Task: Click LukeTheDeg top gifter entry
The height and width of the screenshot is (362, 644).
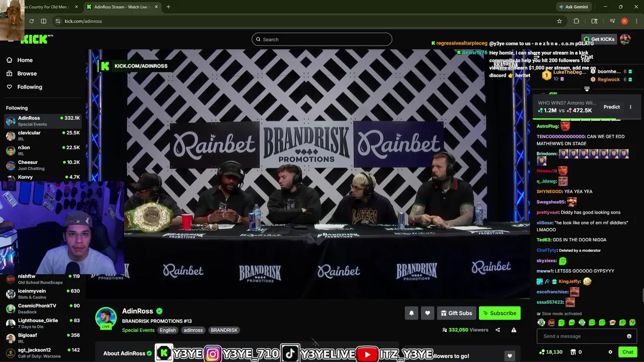Action: (564, 75)
